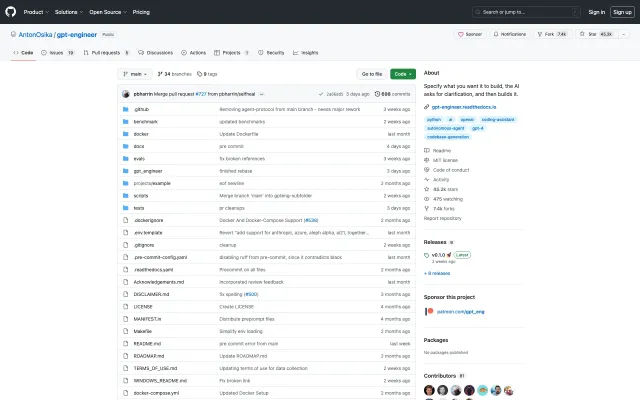This screenshot has height=400, width=640.
Task: Click the Readme book icon
Action: click(x=427, y=151)
